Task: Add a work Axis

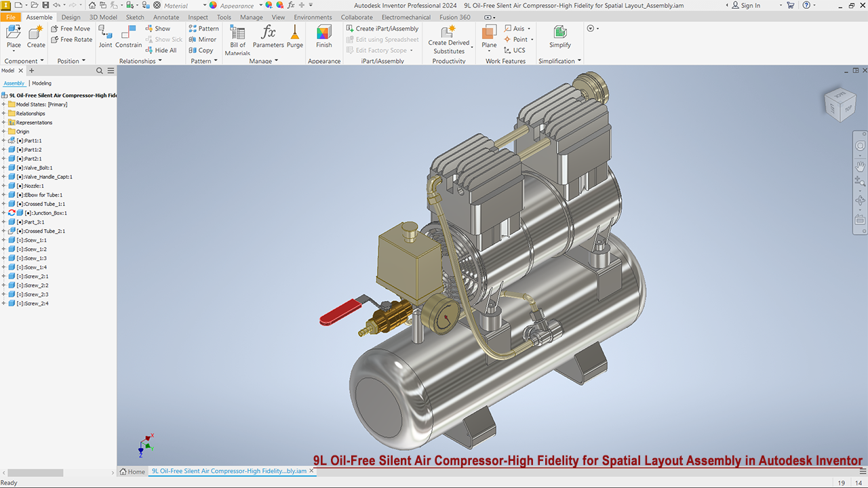Action: 514,28
